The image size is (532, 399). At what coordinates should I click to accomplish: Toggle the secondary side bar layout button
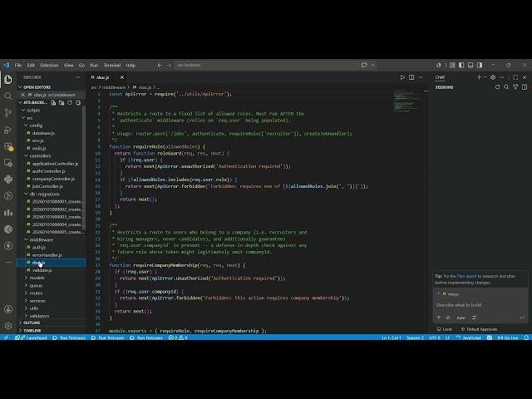[x=480, y=65]
